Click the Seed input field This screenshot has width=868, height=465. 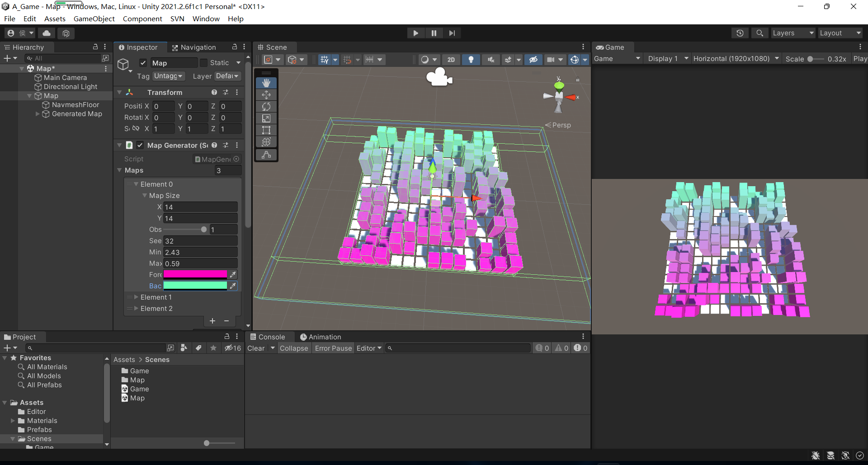(200, 241)
